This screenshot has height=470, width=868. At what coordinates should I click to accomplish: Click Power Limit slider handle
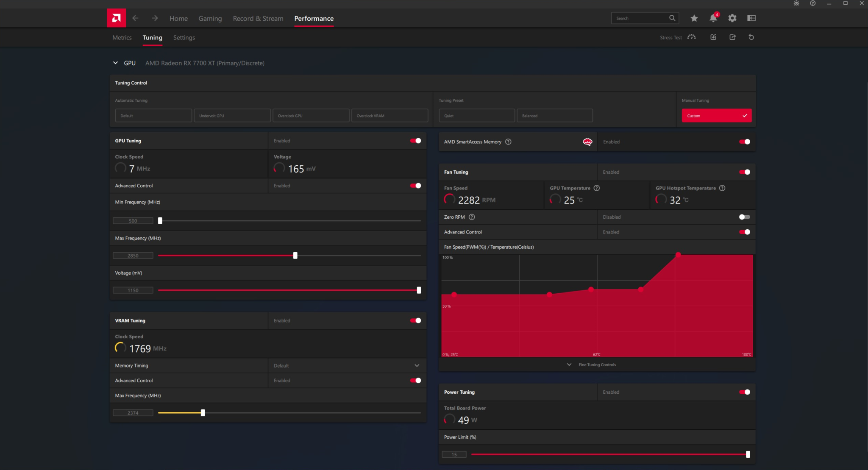click(x=748, y=454)
